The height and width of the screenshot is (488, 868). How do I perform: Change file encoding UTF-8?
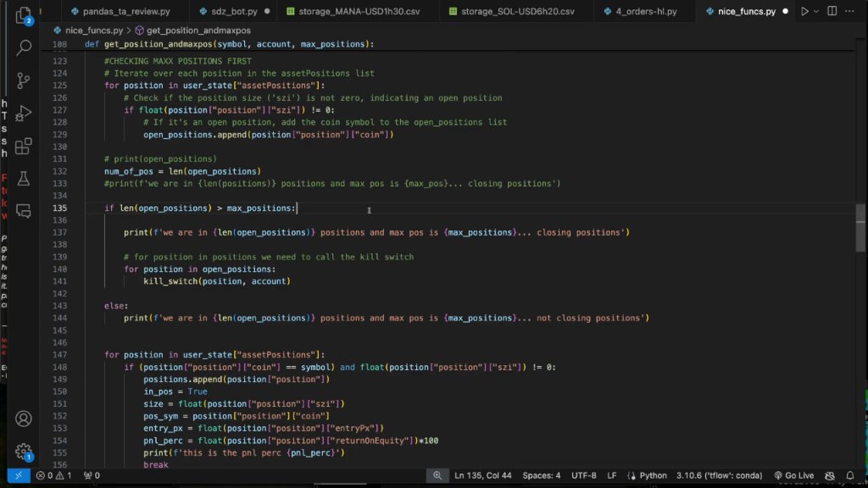point(583,475)
